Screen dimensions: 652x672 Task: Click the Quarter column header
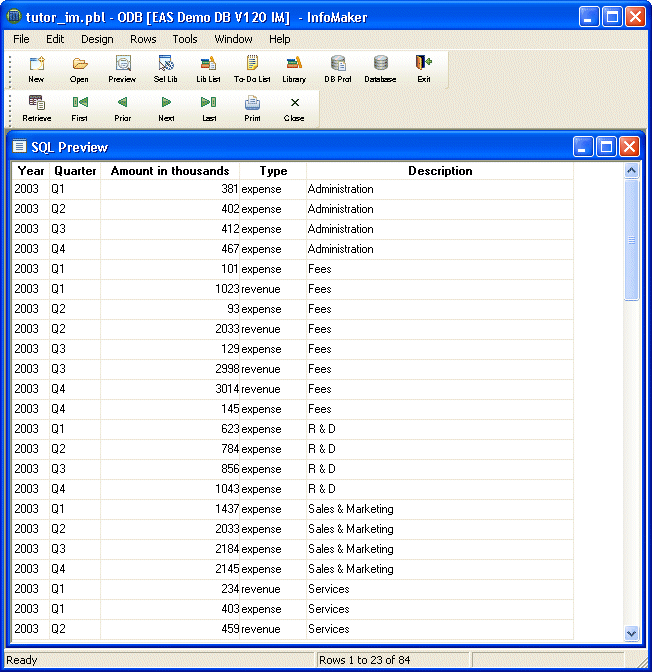(x=75, y=171)
